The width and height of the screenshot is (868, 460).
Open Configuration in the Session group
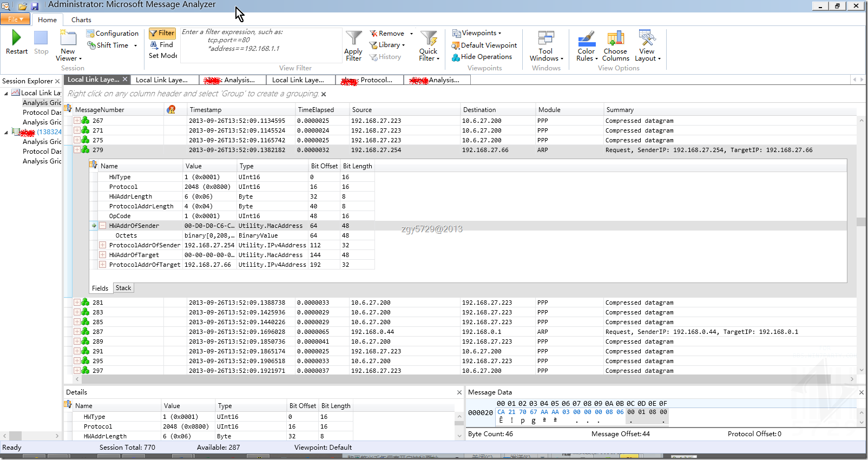click(x=113, y=34)
